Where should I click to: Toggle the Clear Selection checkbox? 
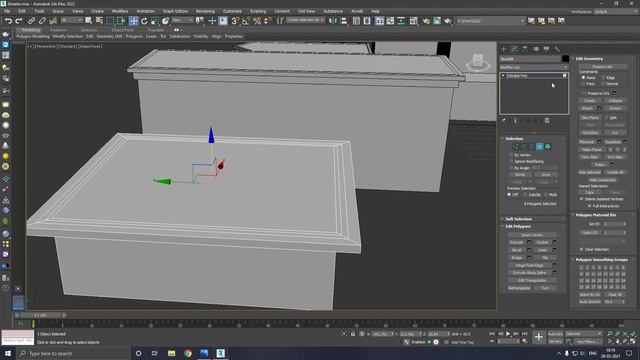582,249
